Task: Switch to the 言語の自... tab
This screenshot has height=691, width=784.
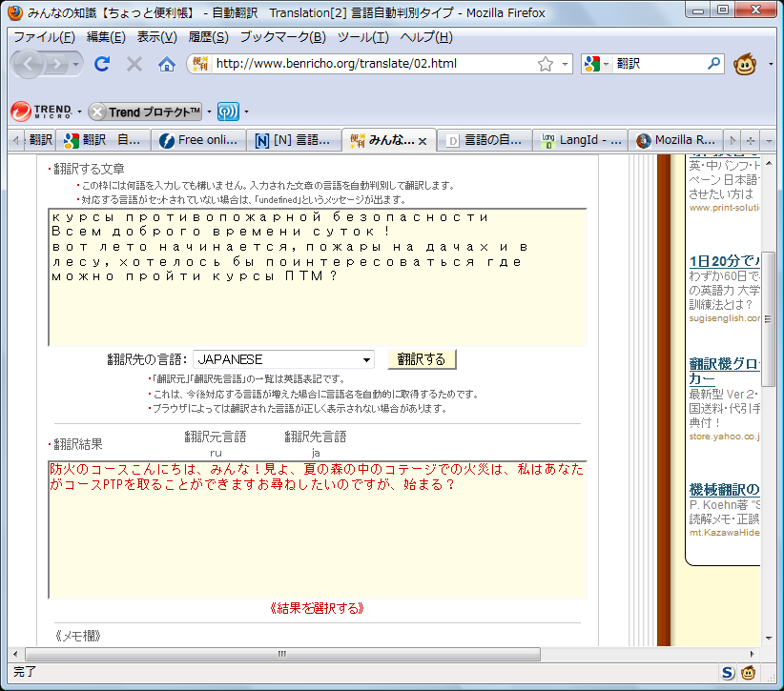Action: click(485, 140)
